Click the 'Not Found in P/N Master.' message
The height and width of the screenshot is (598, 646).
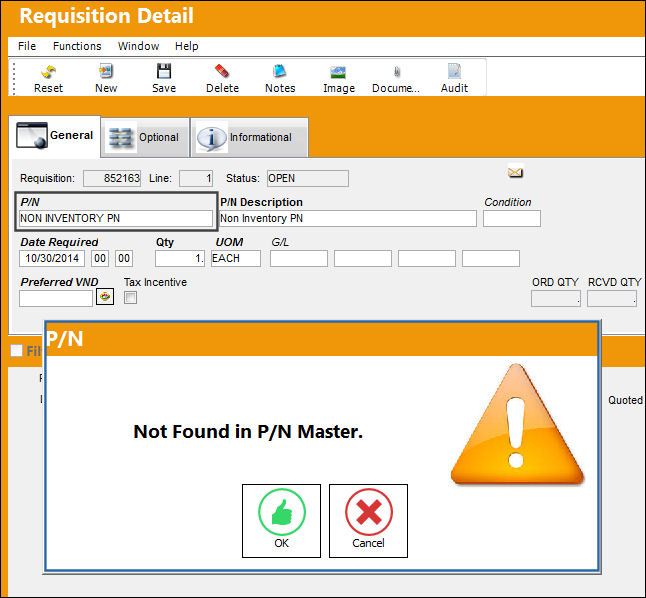tap(248, 432)
